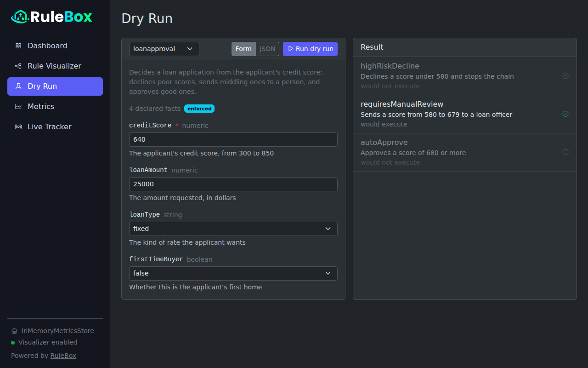Click the loanAmount input field
Viewport: 588px width, 368px height.
click(x=233, y=184)
